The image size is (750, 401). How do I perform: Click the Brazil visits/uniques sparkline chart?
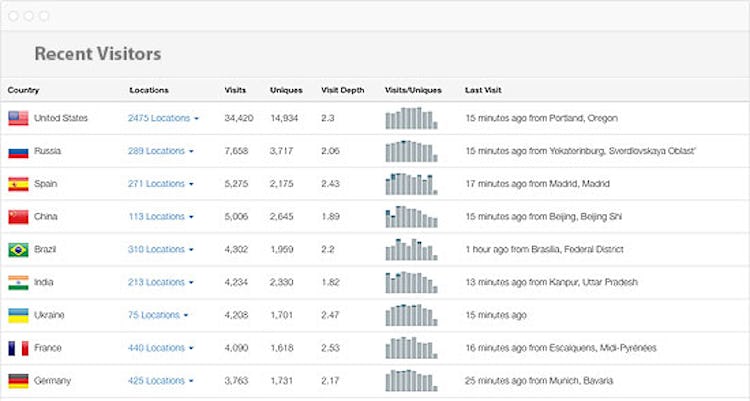(x=411, y=249)
